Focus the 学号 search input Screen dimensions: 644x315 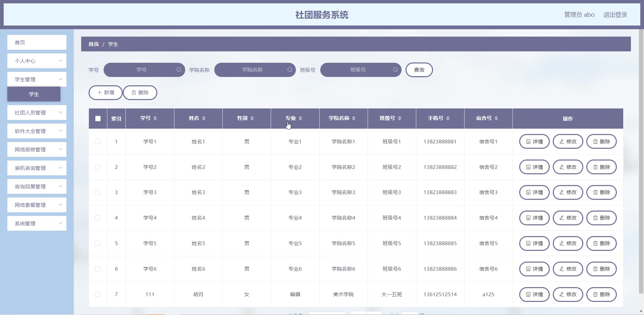(x=144, y=70)
